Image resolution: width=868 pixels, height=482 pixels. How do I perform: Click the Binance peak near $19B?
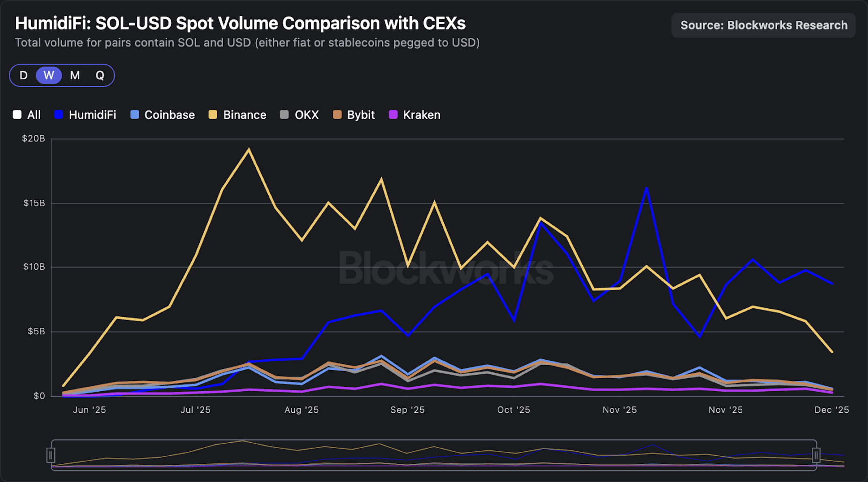tap(248, 149)
